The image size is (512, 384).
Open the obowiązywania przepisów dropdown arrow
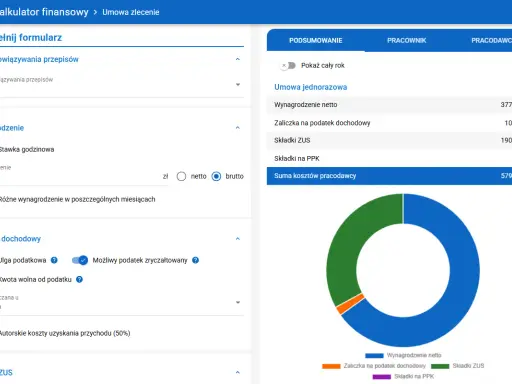(238, 85)
